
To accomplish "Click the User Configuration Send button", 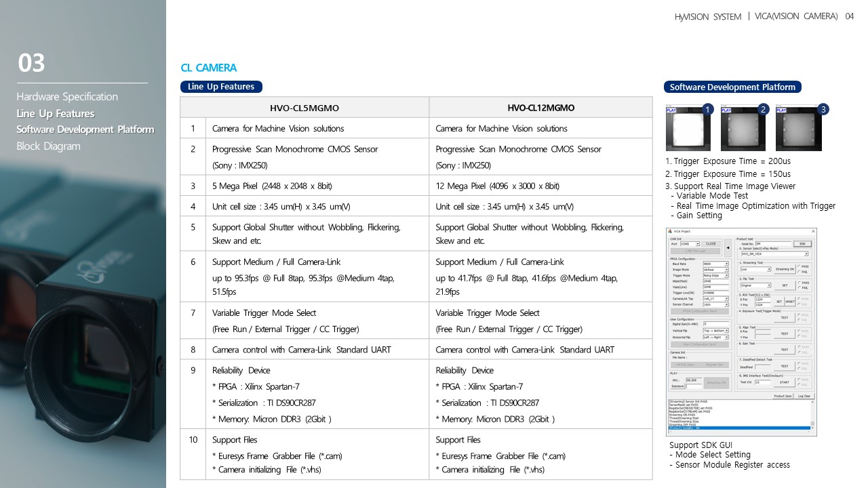I will [700, 344].
